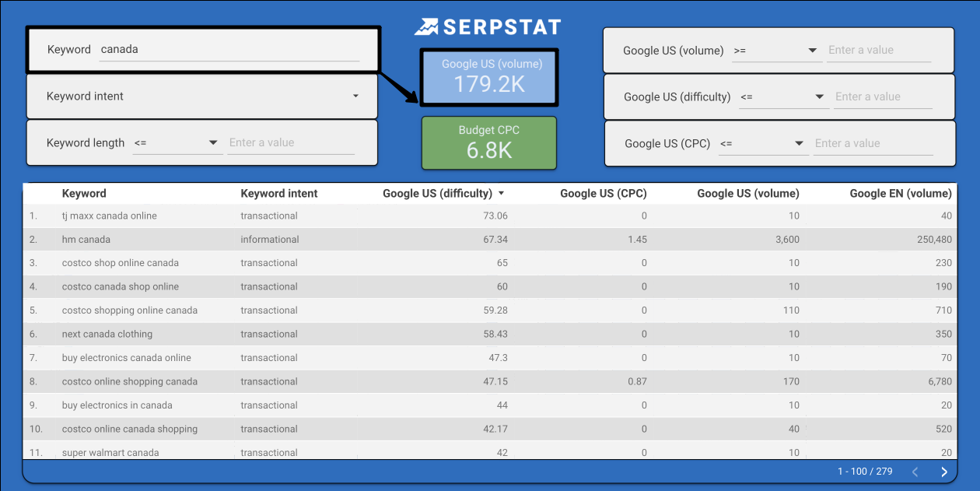The image size is (980, 491).
Task: Go to next page of results
Action: (x=944, y=472)
